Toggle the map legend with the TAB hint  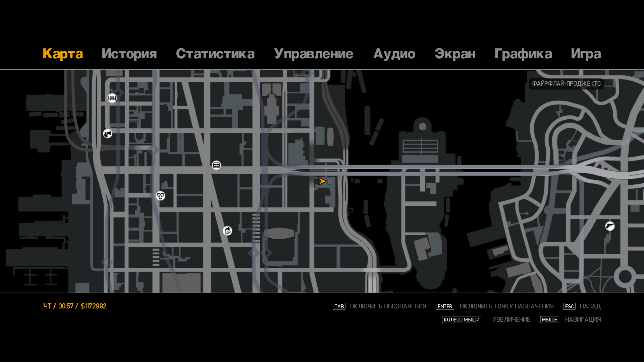pyautogui.click(x=339, y=306)
